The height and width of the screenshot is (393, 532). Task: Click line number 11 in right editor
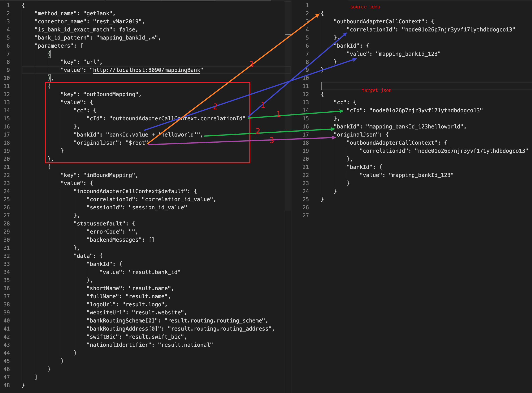(x=306, y=86)
